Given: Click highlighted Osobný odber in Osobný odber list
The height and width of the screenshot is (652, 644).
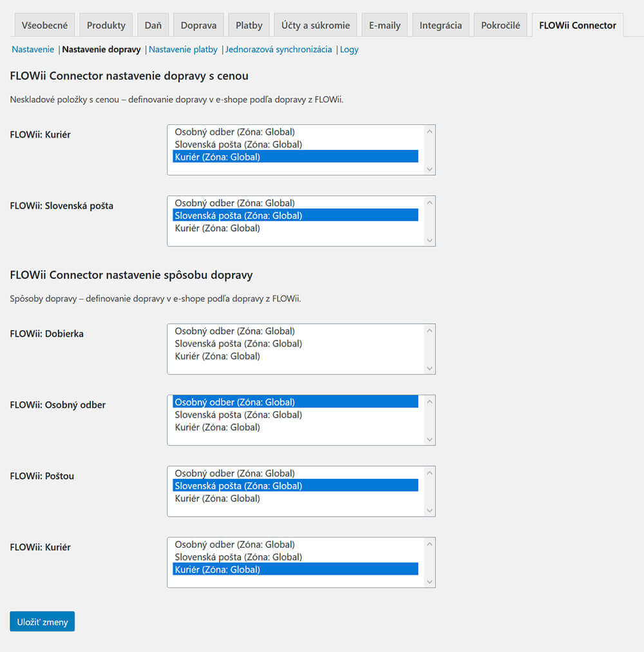Looking at the screenshot, I should point(296,402).
